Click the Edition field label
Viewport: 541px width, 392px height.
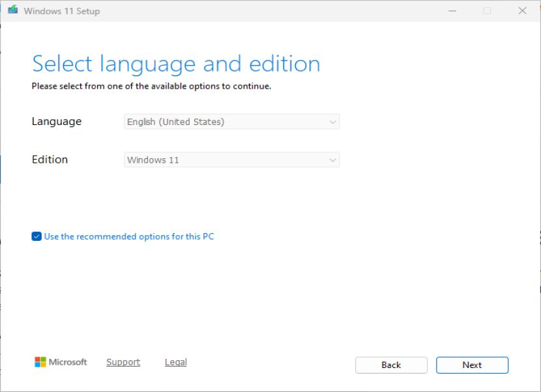coord(50,160)
